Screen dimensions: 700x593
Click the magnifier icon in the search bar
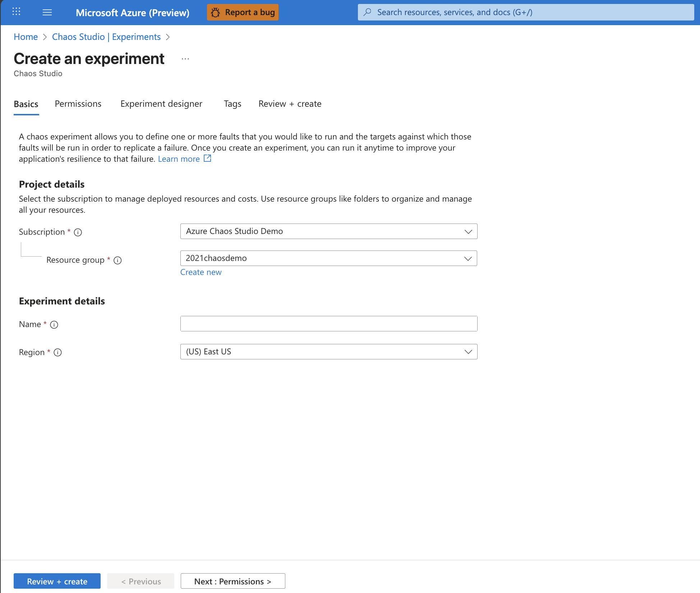[367, 12]
